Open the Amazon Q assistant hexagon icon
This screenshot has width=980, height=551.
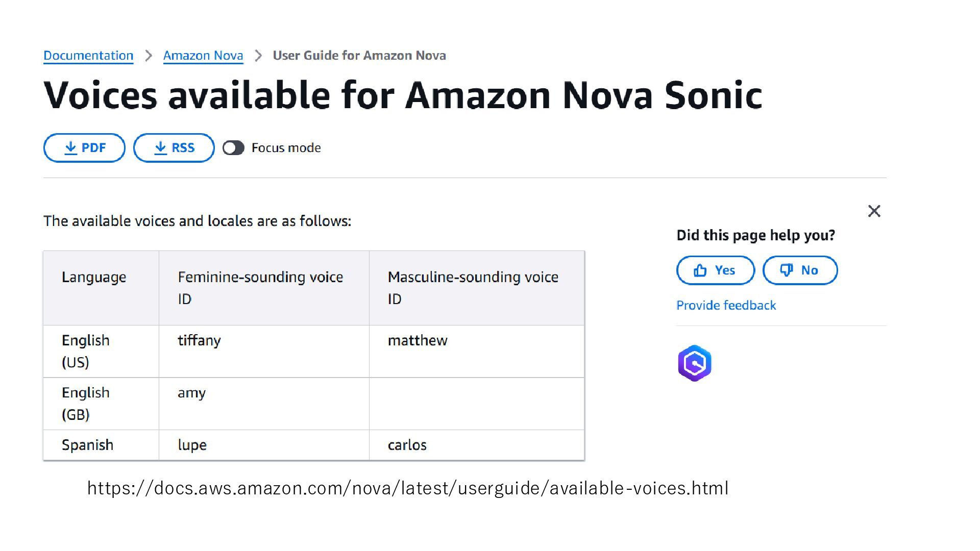point(695,363)
